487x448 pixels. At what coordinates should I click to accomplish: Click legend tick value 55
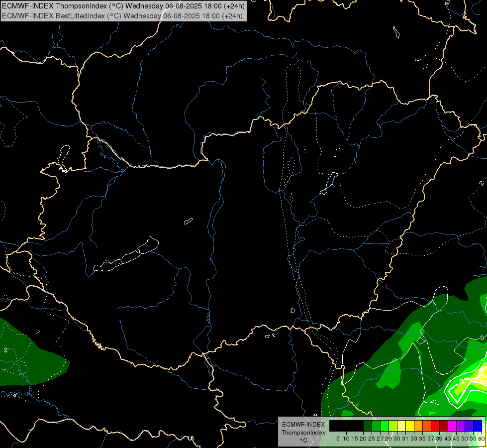(473, 439)
